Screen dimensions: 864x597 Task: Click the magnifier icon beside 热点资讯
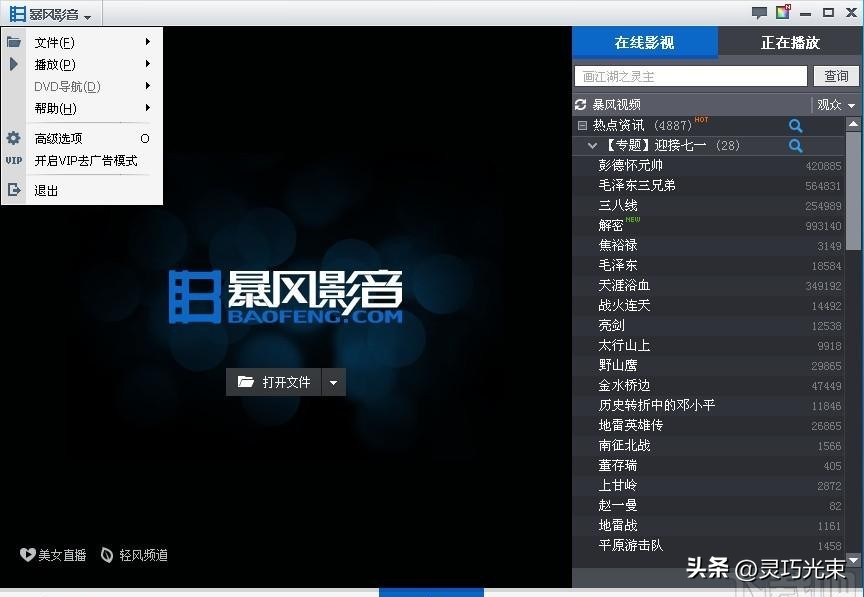(795, 126)
